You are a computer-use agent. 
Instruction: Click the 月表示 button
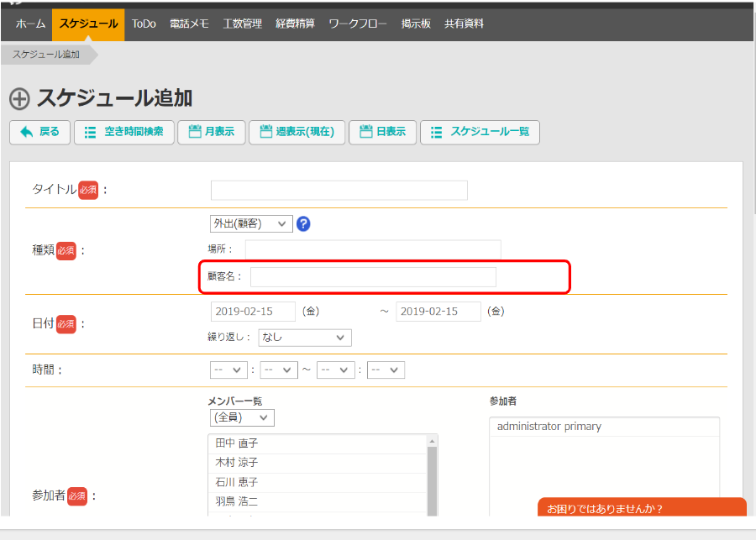[212, 132]
